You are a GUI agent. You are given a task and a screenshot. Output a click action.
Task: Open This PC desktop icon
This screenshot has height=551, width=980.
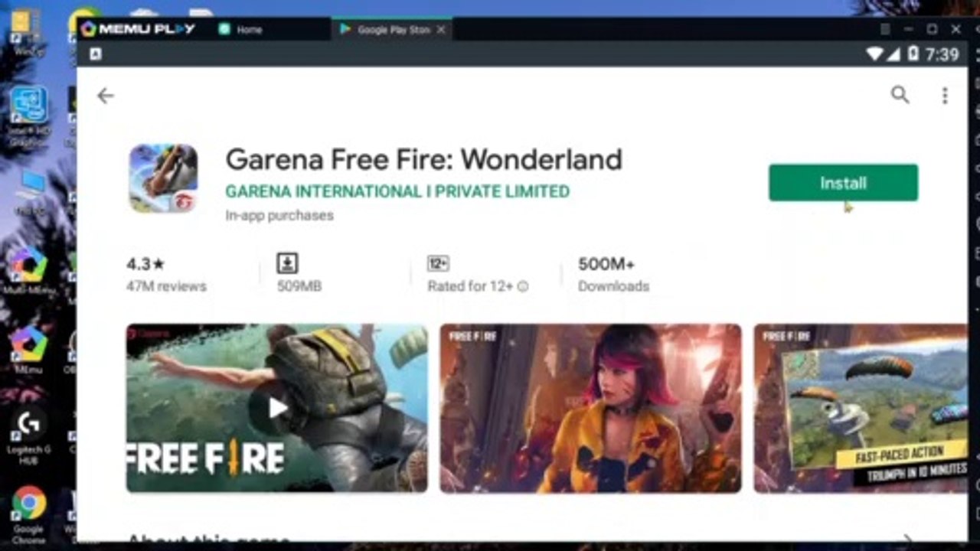click(x=29, y=191)
